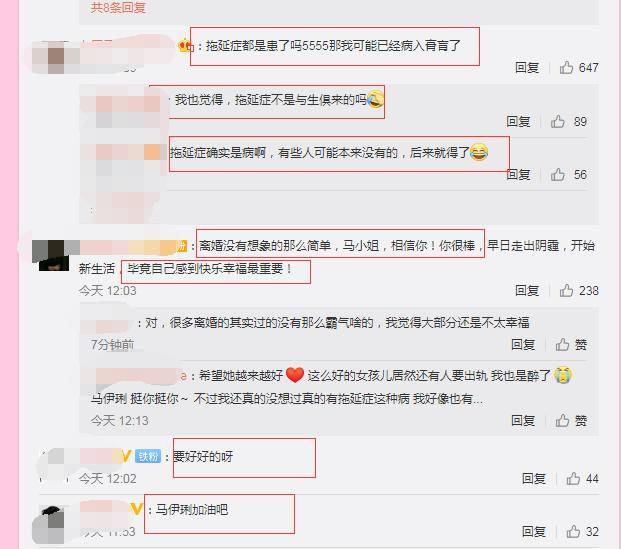Expand the 共8条回复 replies link
The height and width of the screenshot is (549, 621).
click(118, 7)
